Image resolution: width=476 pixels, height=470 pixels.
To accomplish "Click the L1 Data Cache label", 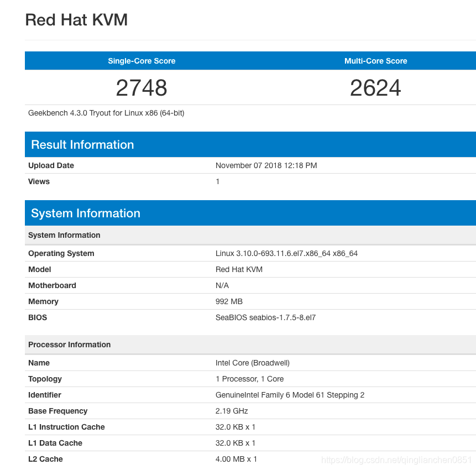I will (55, 443).
